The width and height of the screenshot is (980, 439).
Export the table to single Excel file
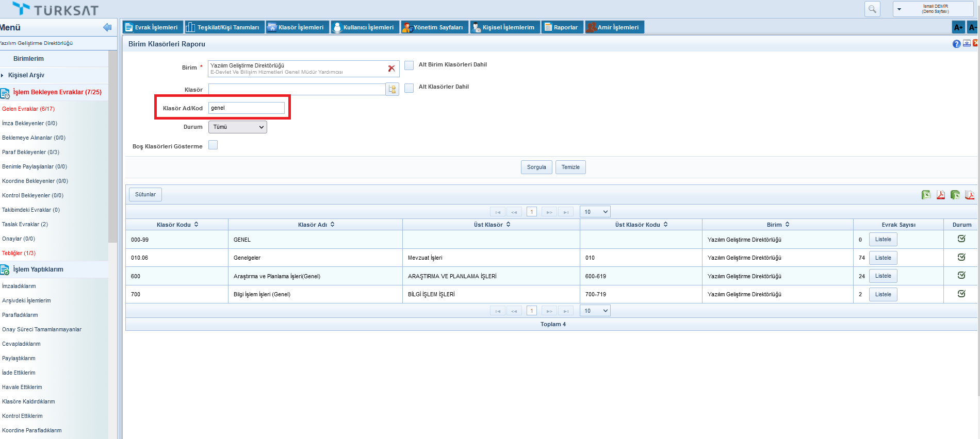(x=926, y=195)
